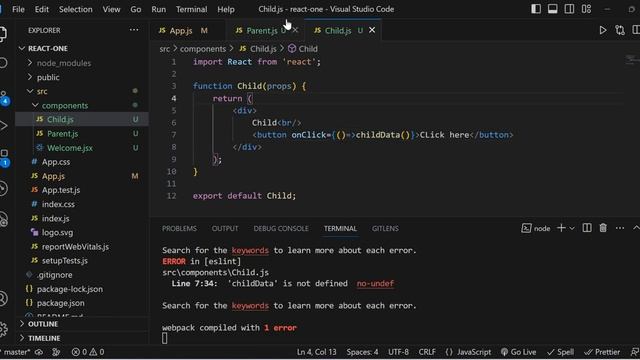Open setupTests.js file
The width and height of the screenshot is (640, 360).
click(82, 261)
